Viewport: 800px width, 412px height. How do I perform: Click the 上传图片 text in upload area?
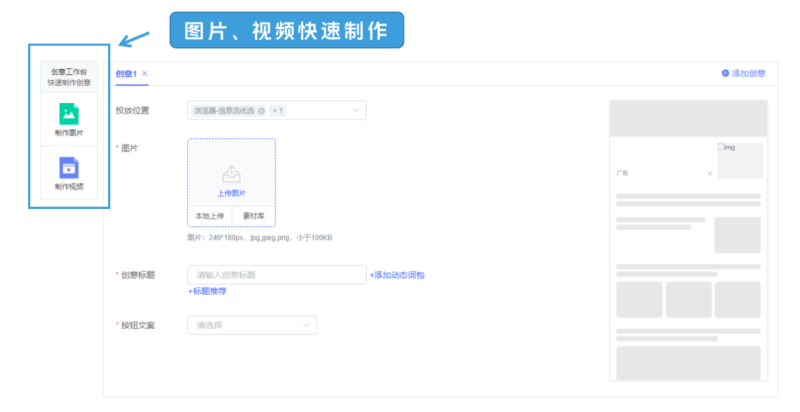tap(231, 193)
